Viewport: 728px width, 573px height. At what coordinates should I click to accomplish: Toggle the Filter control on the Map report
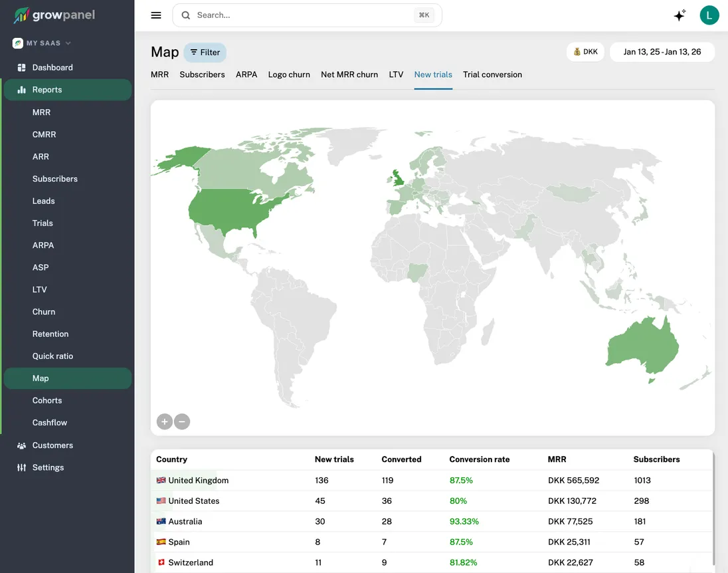tap(205, 52)
